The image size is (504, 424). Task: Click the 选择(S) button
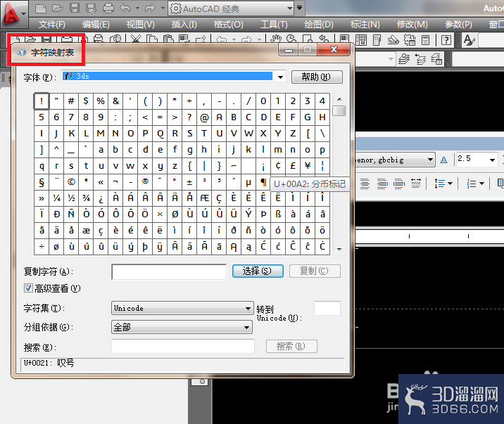(x=258, y=271)
